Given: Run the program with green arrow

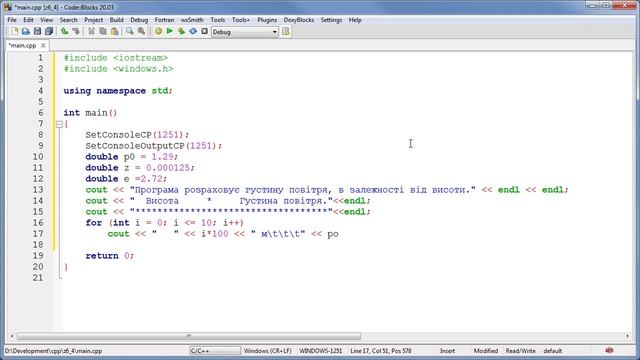Looking at the screenshot, I should pos(170,31).
